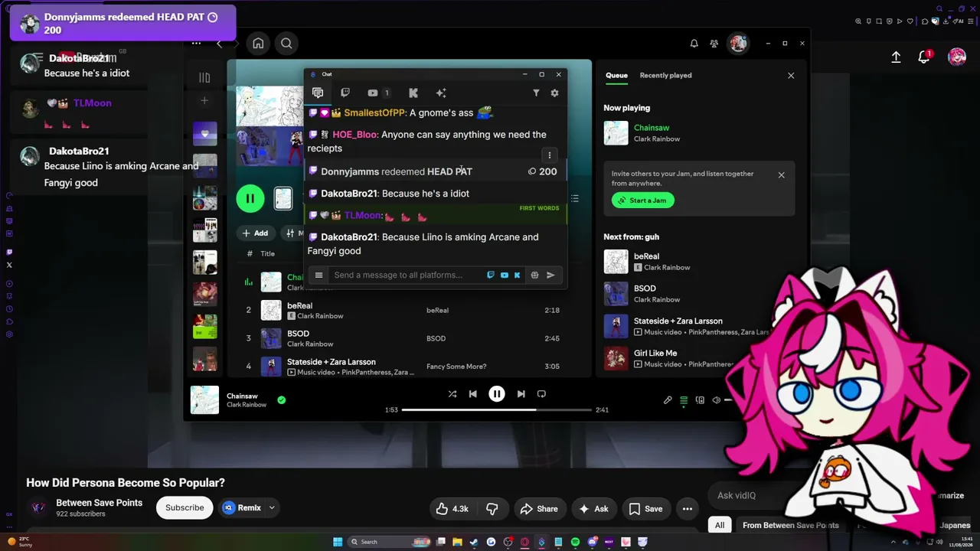Open Spotify three-dot main menu
The height and width of the screenshot is (551, 980).
tap(197, 44)
